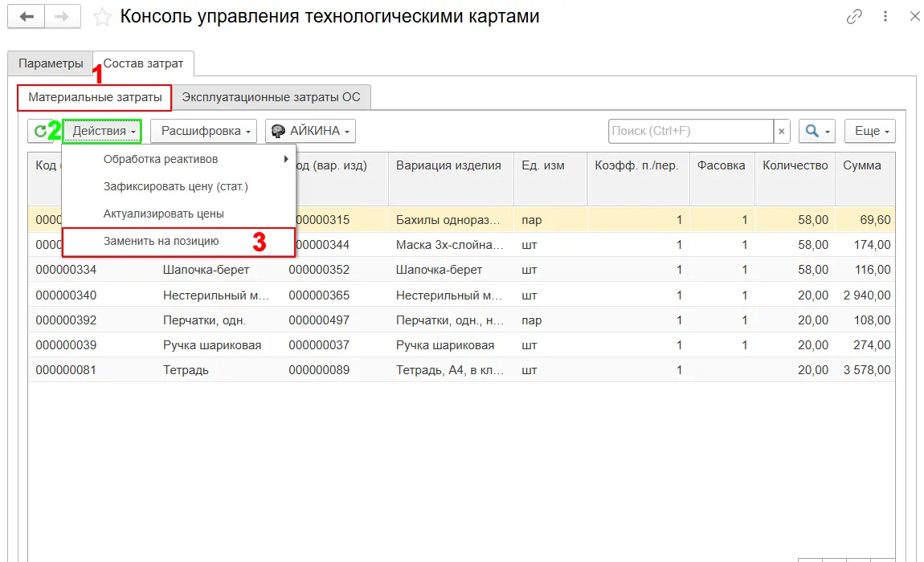This screenshot has width=924, height=562.
Task: Select the Маска 3х-слойна… cell
Action: pyautogui.click(x=451, y=245)
